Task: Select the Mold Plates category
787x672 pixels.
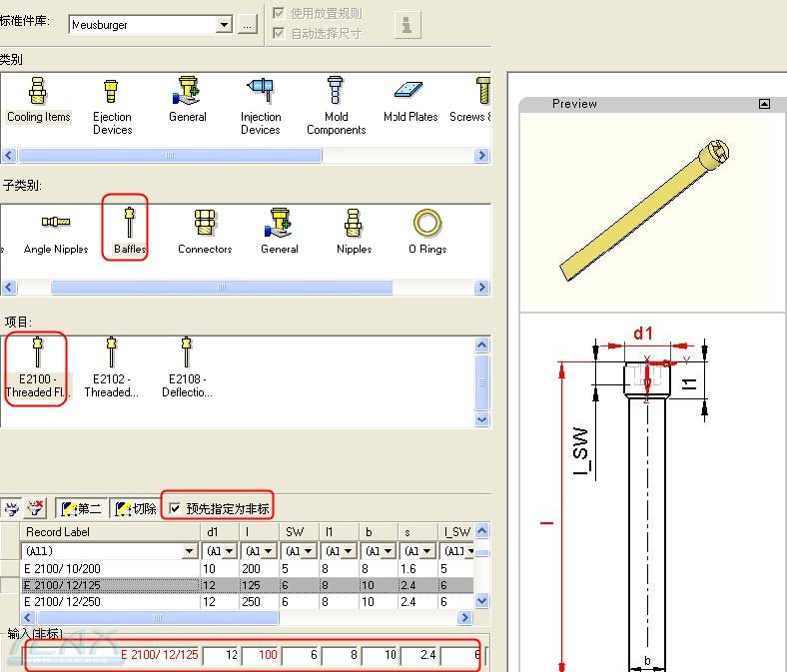Action: pyautogui.click(x=410, y=100)
